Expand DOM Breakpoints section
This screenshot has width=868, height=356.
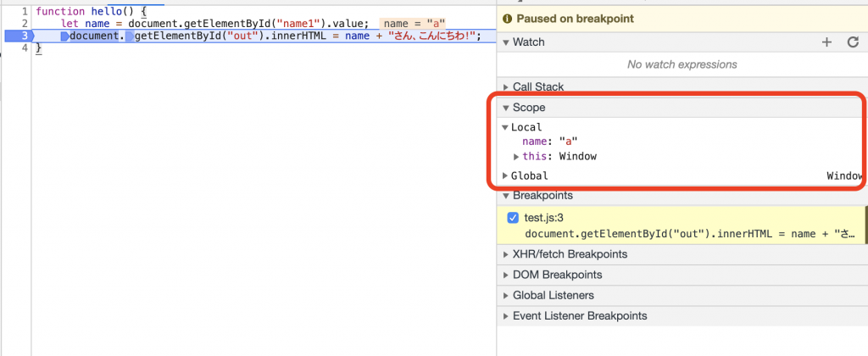pyautogui.click(x=505, y=275)
